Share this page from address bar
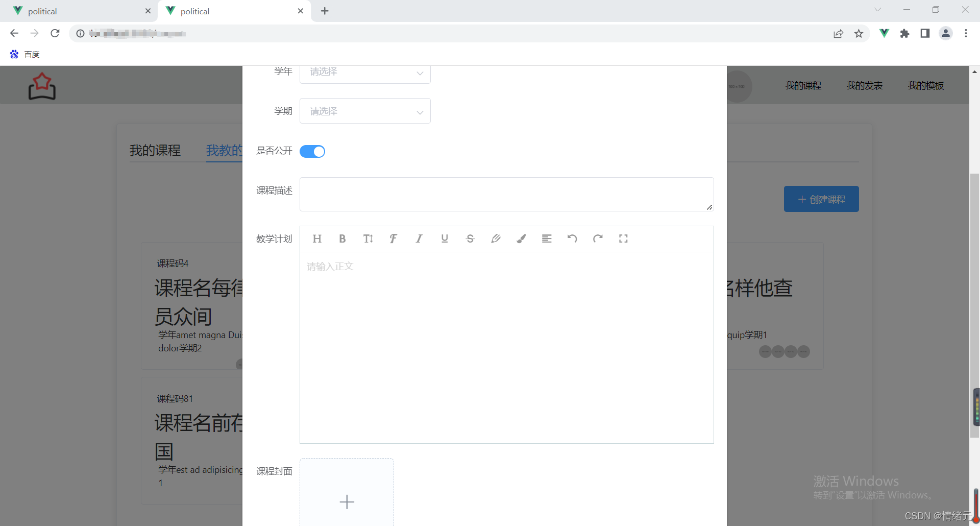Viewport: 980px width, 526px height. point(838,33)
